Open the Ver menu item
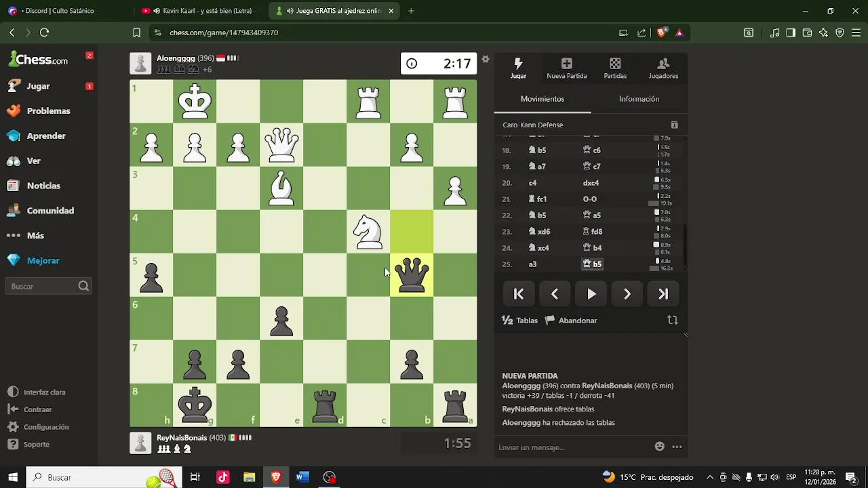The width and height of the screenshot is (868, 488). click(x=34, y=161)
